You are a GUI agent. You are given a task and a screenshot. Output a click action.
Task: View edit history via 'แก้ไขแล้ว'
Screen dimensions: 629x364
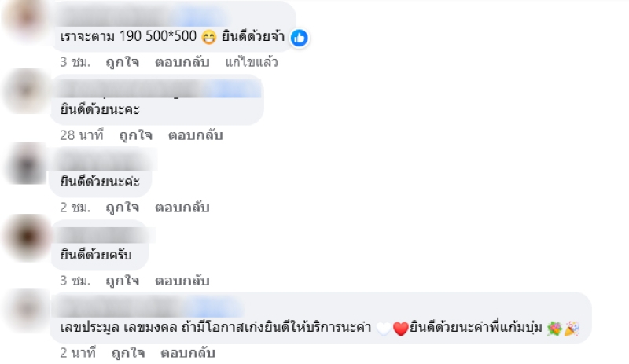tap(252, 62)
